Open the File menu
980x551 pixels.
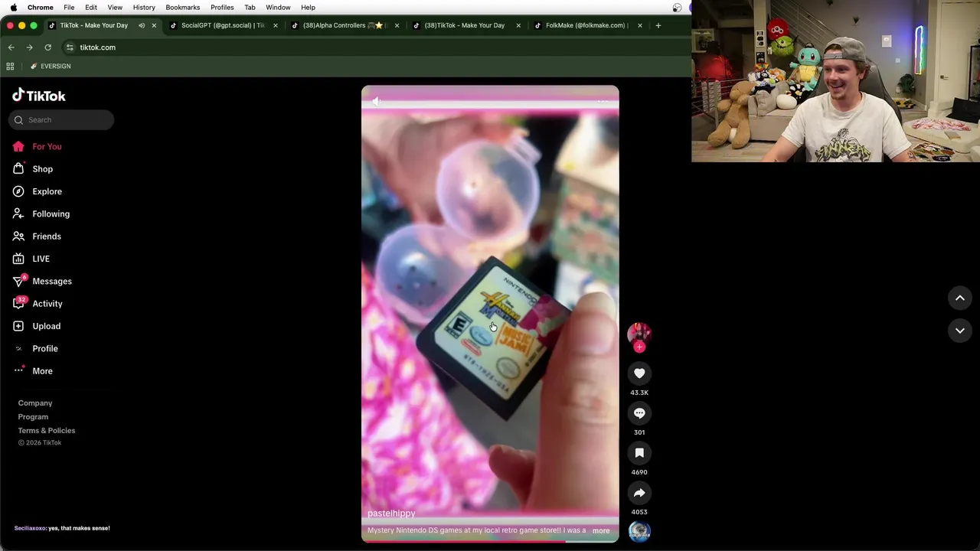click(x=69, y=8)
